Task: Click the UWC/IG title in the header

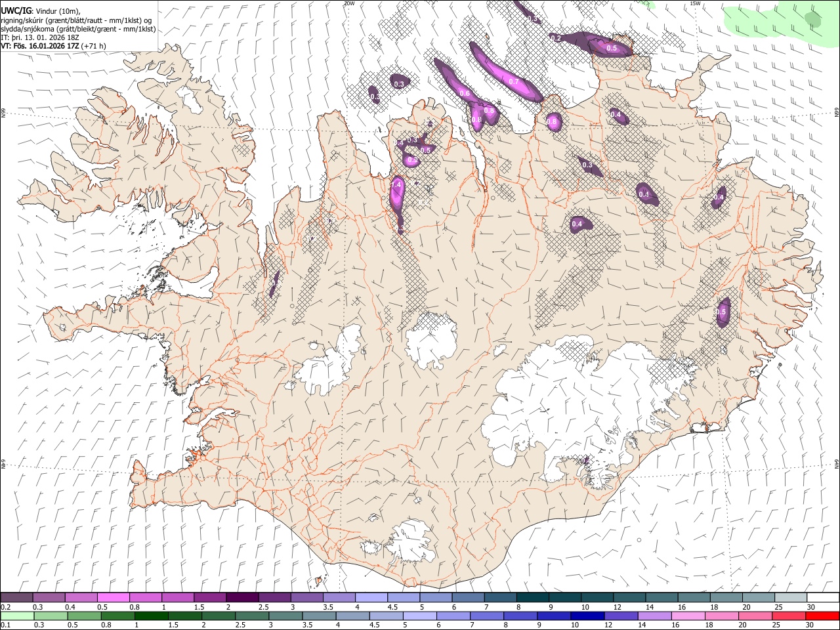Action: [16, 10]
